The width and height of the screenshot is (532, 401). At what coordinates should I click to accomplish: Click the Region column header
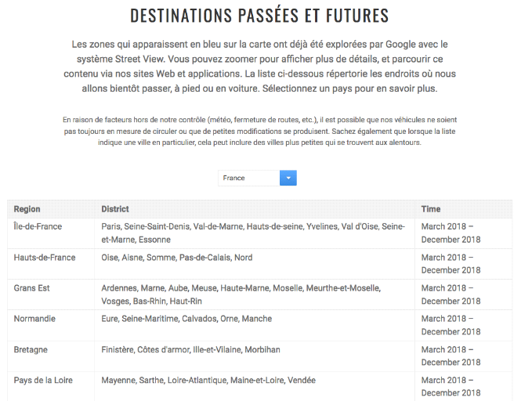tap(27, 209)
